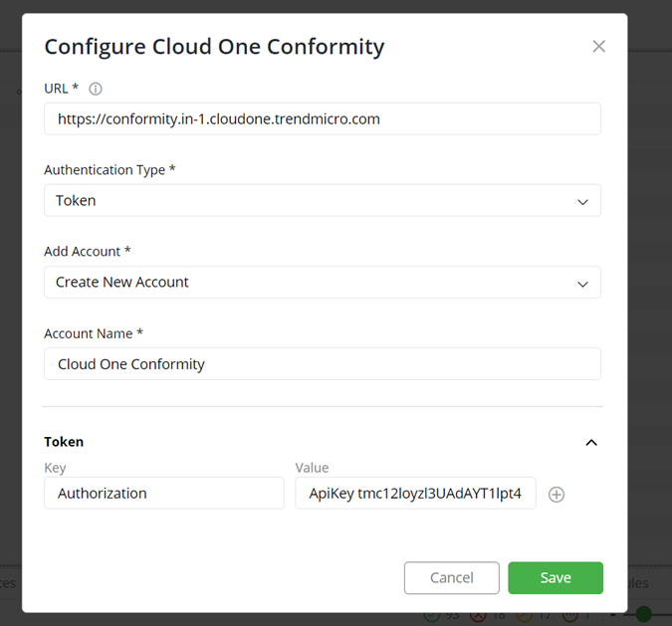Click the Authorization key field

coord(164,494)
